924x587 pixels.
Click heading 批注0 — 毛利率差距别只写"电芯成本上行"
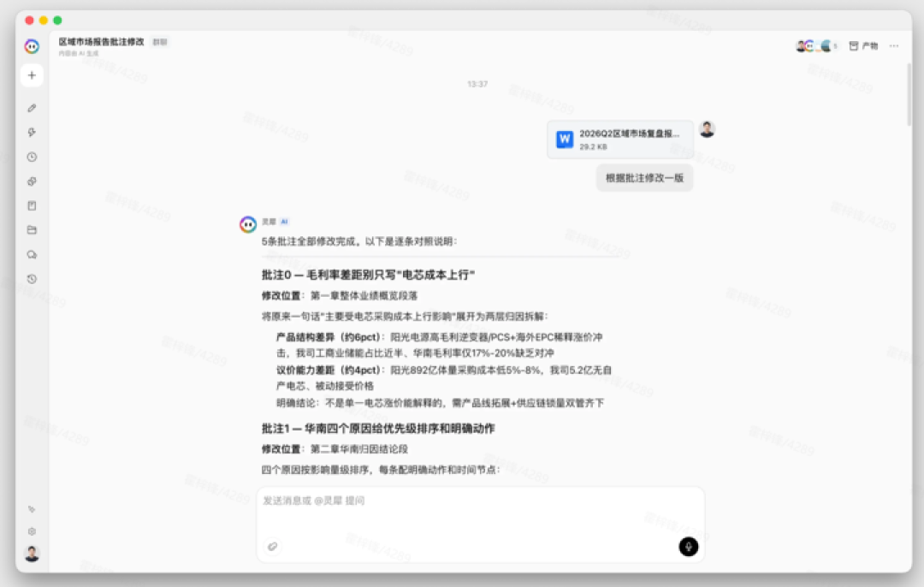tap(368, 275)
